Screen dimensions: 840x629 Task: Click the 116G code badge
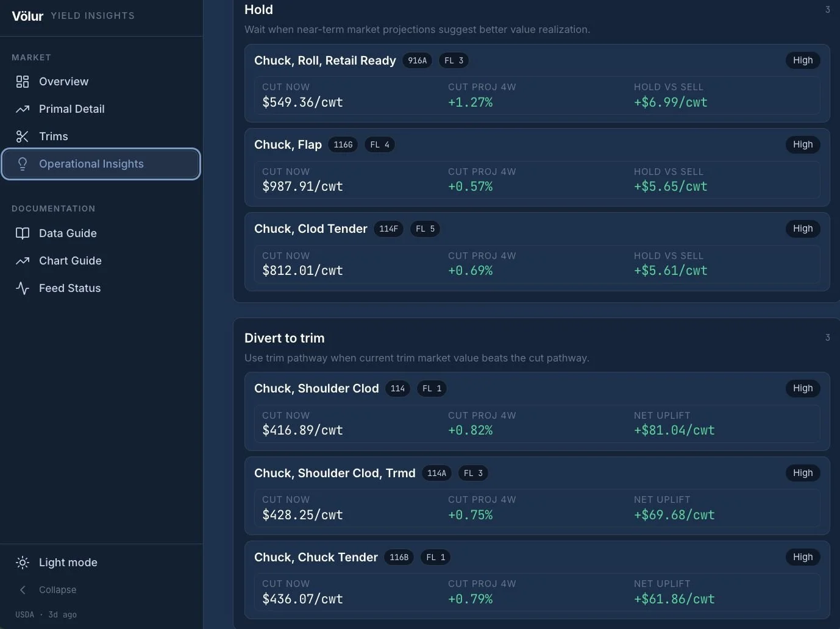(343, 144)
